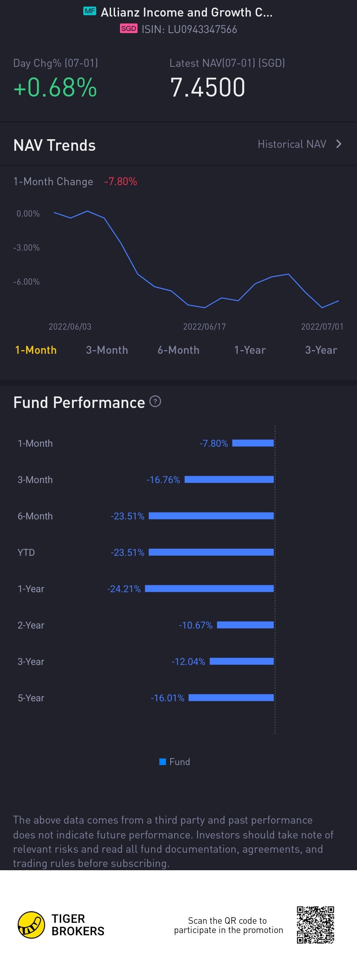Tap the promotion QR code

(315, 925)
